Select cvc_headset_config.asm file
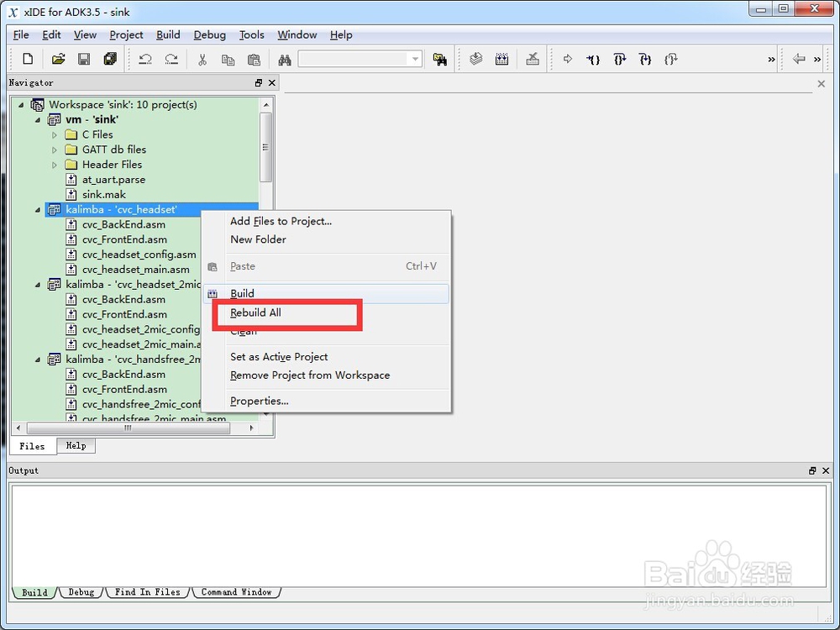This screenshot has height=630, width=840. [139, 255]
